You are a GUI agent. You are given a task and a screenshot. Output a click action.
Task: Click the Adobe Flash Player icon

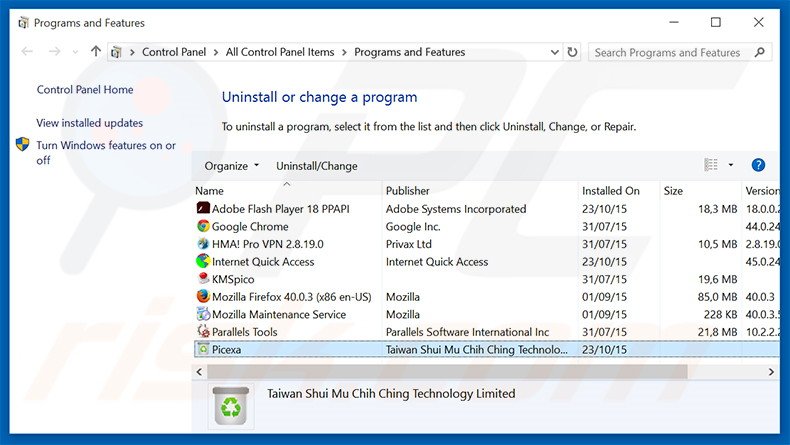pyautogui.click(x=203, y=208)
